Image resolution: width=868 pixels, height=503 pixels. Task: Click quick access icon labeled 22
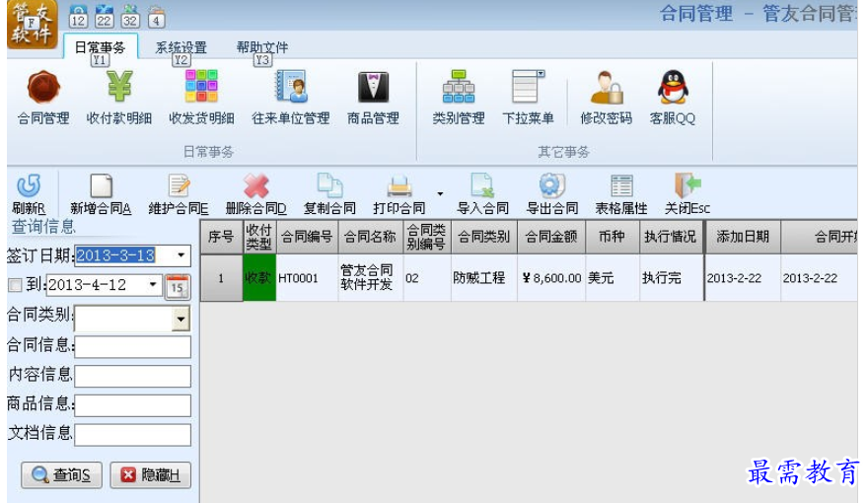(x=105, y=17)
